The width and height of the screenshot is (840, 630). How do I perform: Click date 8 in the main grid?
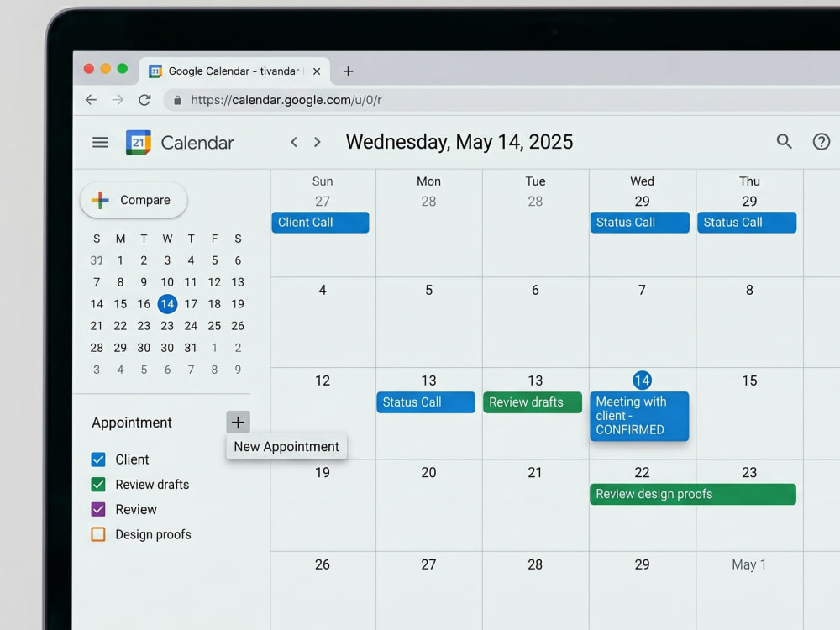click(749, 291)
